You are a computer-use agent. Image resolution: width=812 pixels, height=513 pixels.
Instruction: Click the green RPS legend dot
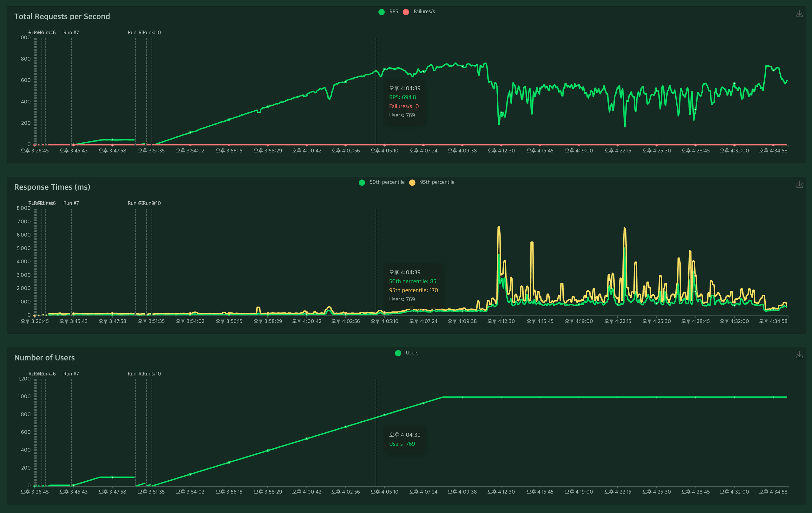[x=381, y=12]
